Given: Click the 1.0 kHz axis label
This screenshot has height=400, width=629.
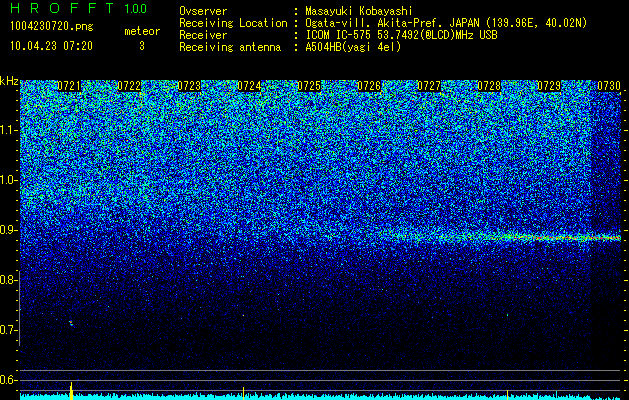Looking at the screenshot, I should click(x=8, y=180).
